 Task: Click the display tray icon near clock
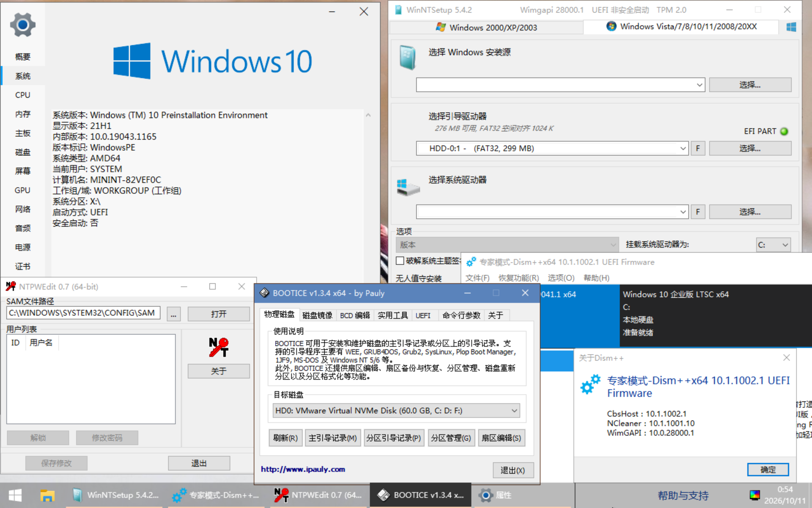coord(754,495)
